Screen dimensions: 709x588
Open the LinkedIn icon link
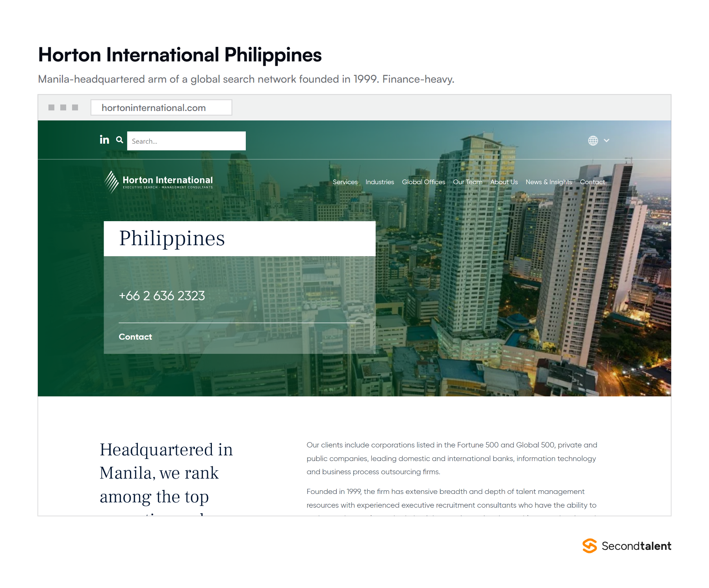(104, 140)
